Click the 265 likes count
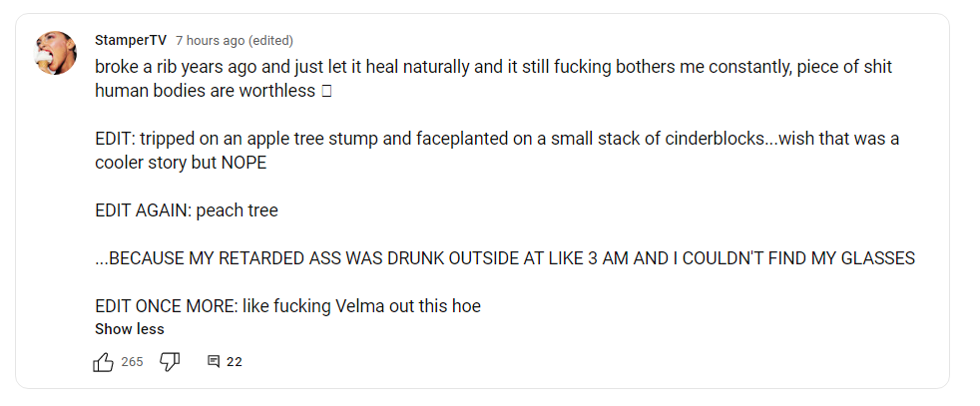Image resolution: width=980 pixels, height=406 pixels. [133, 362]
